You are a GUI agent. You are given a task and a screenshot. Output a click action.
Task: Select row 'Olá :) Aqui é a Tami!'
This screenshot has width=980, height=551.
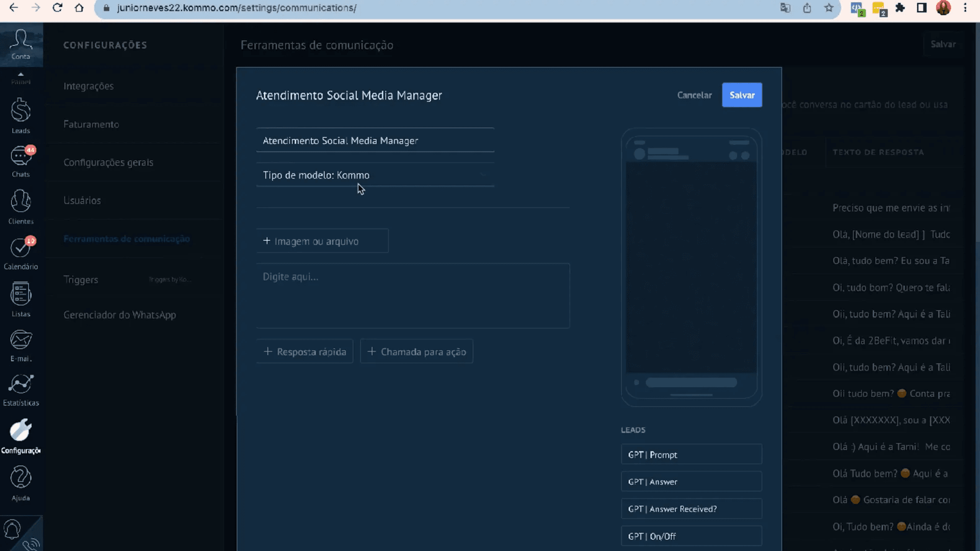pos(891,447)
